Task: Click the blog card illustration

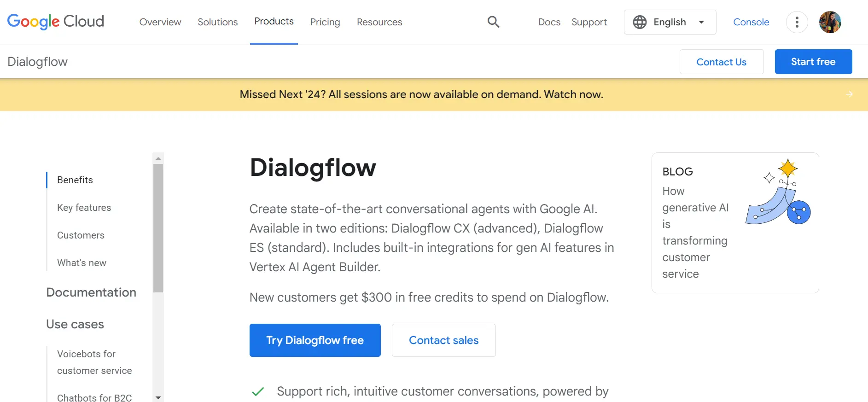Action: pos(778,192)
